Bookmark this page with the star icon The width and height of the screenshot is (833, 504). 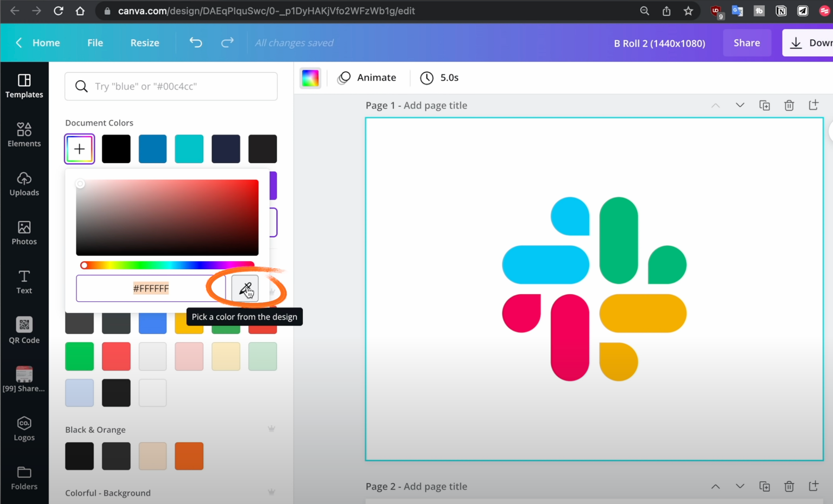(688, 11)
